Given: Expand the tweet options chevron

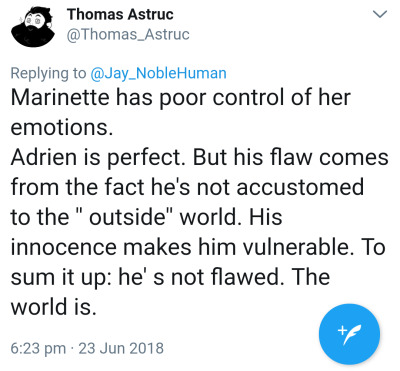Looking at the screenshot, I should point(379,14).
